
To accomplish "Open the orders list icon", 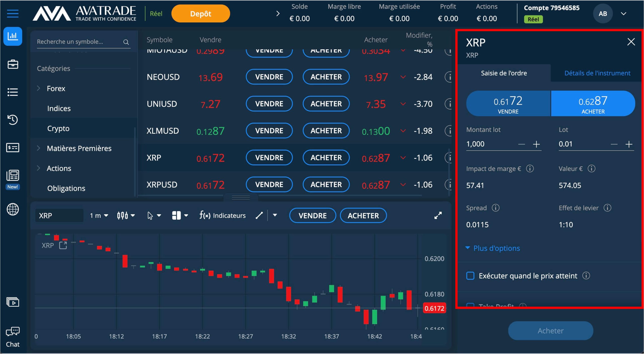I will pos(13,92).
